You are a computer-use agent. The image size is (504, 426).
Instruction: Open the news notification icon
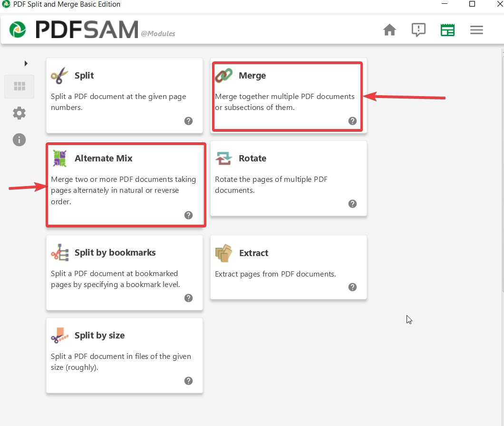coord(418,30)
